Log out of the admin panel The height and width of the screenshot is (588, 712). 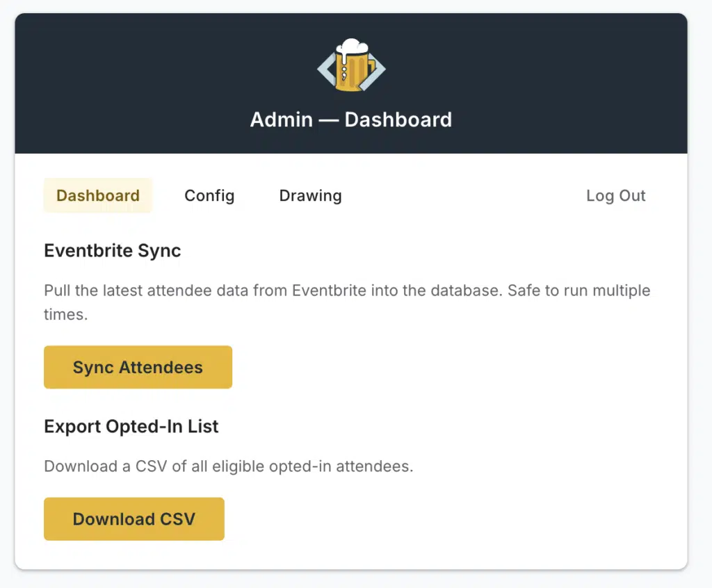point(615,196)
